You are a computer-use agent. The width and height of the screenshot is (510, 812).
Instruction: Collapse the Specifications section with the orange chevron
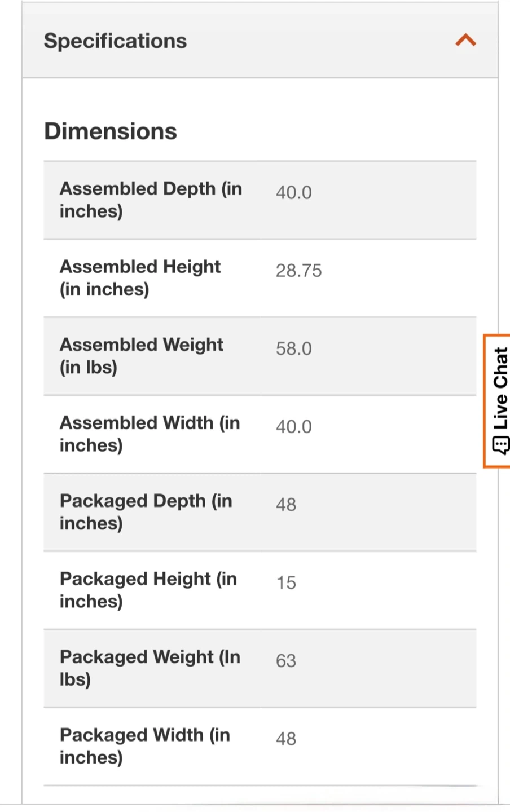coord(465,41)
